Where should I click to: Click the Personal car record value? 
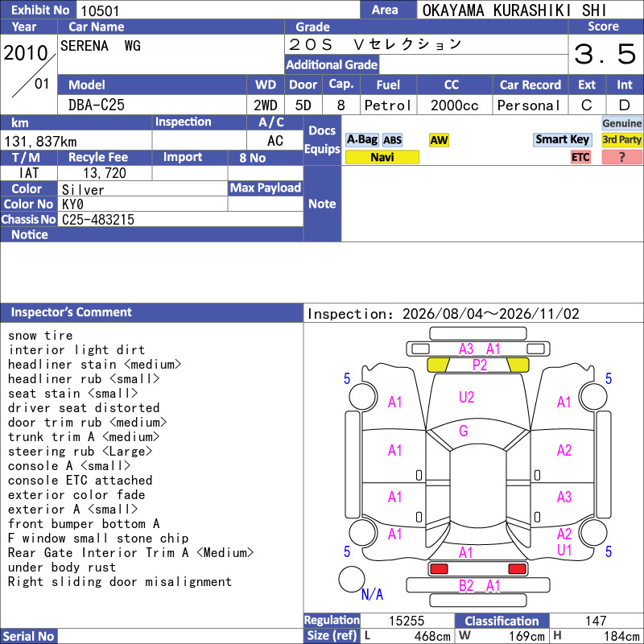tap(529, 105)
